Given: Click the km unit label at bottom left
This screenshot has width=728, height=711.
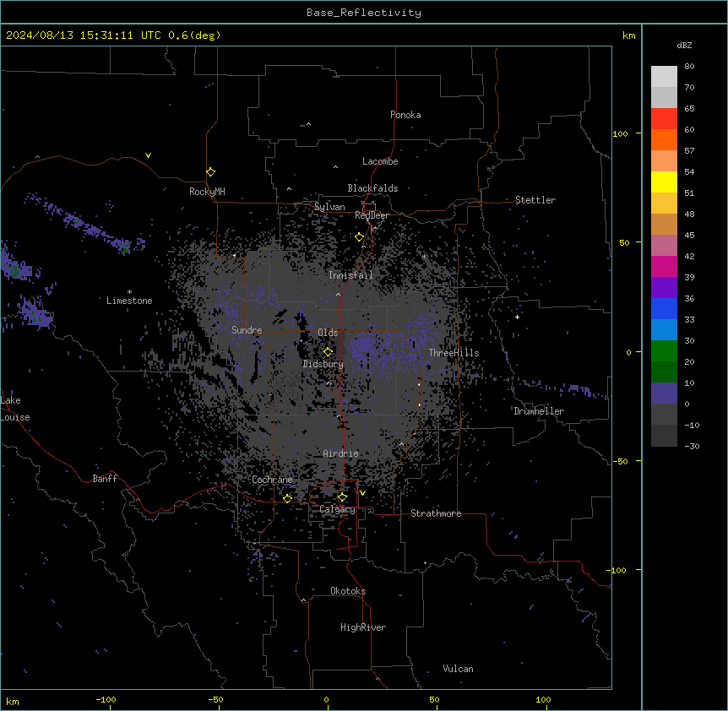Looking at the screenshot, I should pos(13,702).
